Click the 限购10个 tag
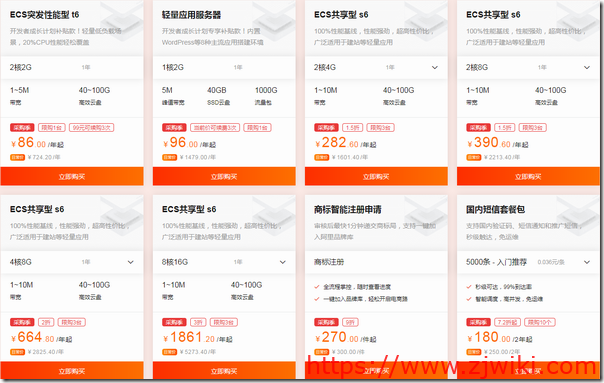This screenshot has height=383, width=604. 540,322
